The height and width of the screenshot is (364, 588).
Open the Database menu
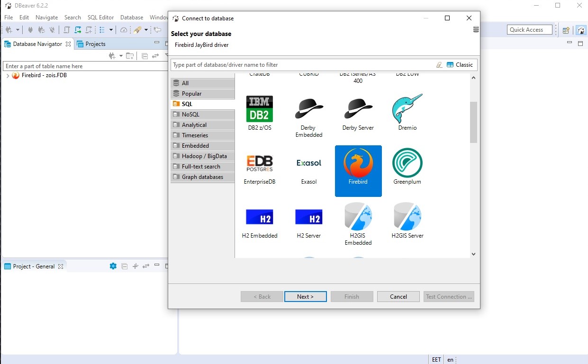132,18
